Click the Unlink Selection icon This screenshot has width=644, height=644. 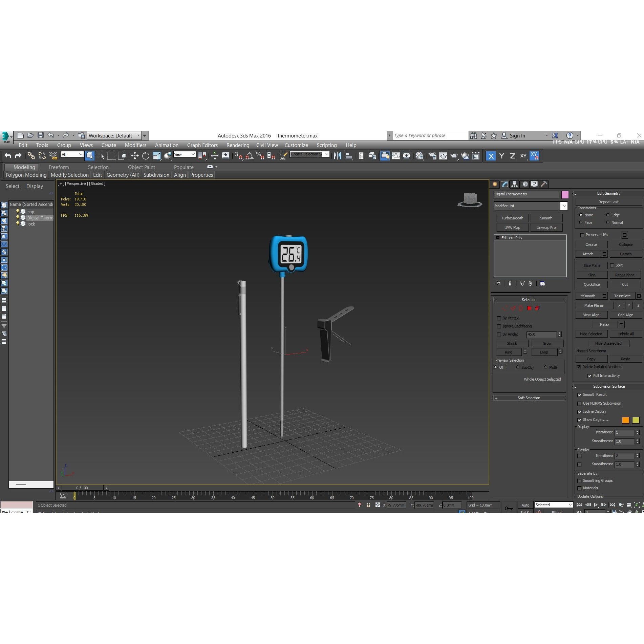coord(42,156)
